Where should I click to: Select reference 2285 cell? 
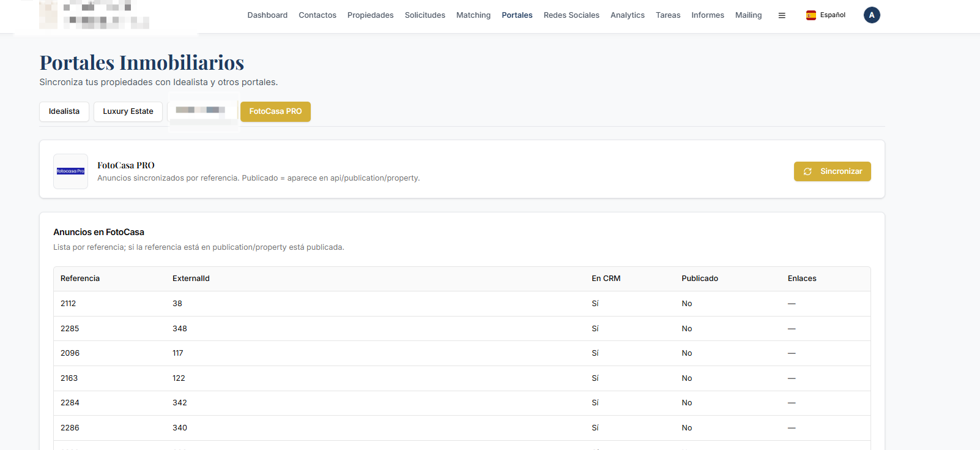(70, 329)
